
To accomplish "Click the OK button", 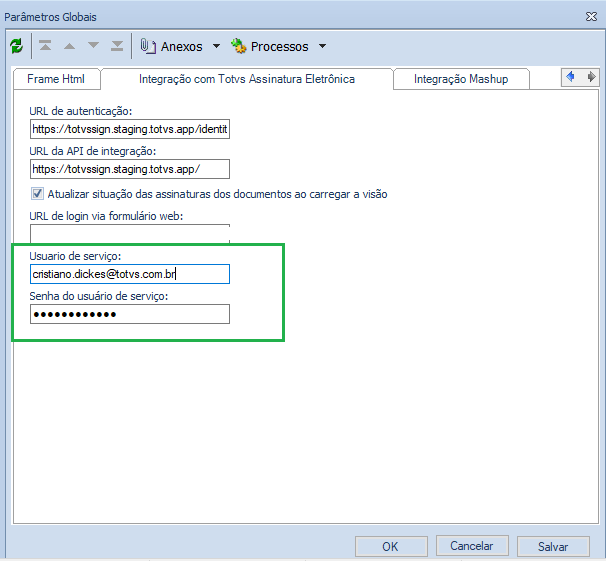I will 391,546.
